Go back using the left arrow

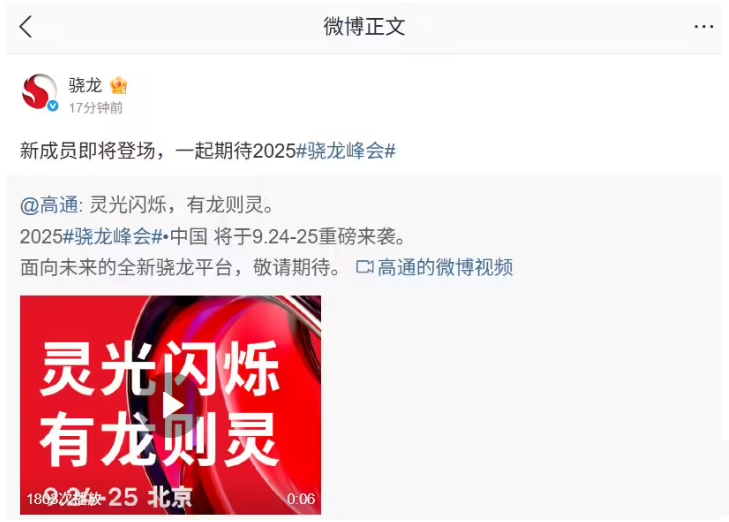pyautogui.click(x=26, y=26)
